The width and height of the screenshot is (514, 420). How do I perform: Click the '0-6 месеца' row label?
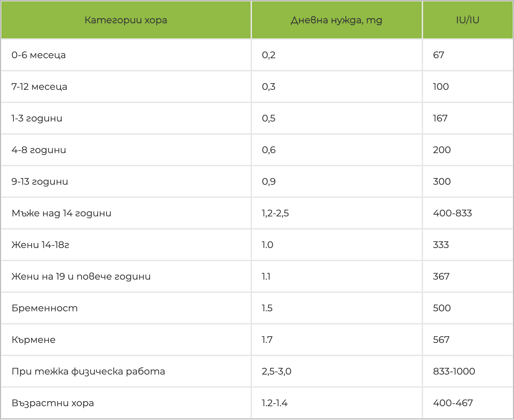(39, 55)
